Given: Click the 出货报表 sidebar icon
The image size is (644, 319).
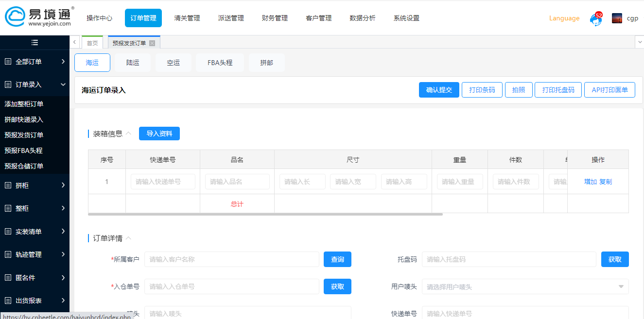Looking at the screenshot, I should 8,301.
